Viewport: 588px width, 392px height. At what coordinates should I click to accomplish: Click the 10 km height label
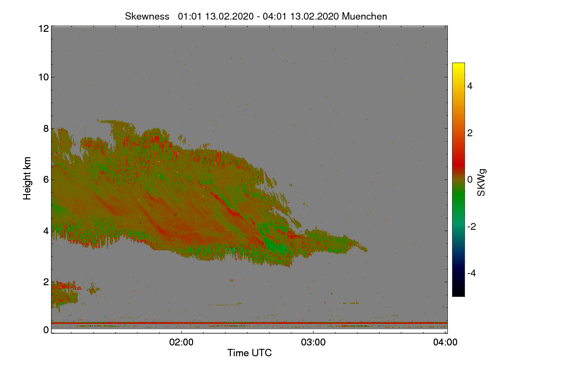coord(43,77)
